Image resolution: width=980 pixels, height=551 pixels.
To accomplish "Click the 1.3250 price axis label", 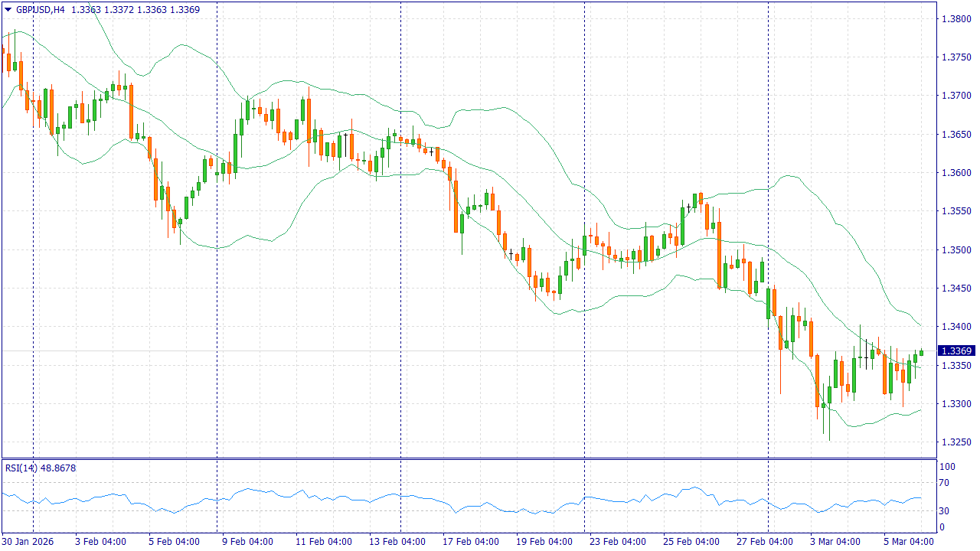I will (955, 443).
